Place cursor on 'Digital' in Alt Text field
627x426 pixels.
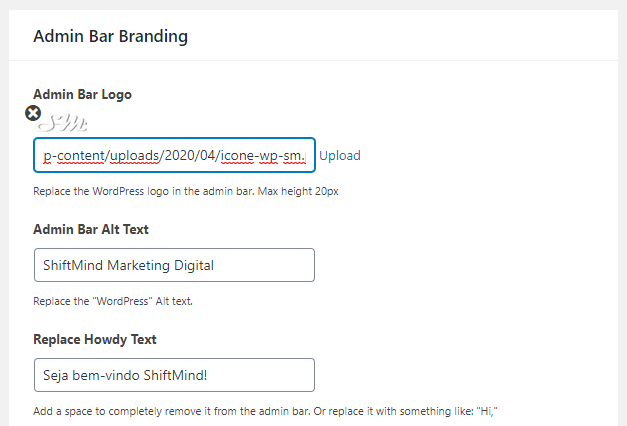coord(191,265)
